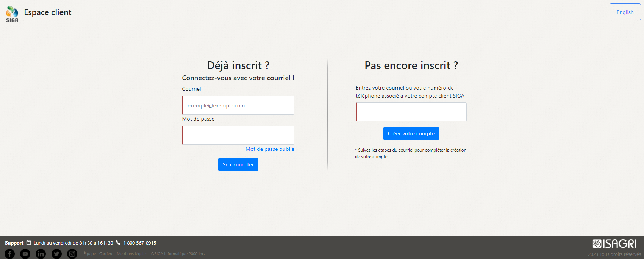644x259 pixels.
Task: Open the Carrière footer link
Action: tap(106, 254)
